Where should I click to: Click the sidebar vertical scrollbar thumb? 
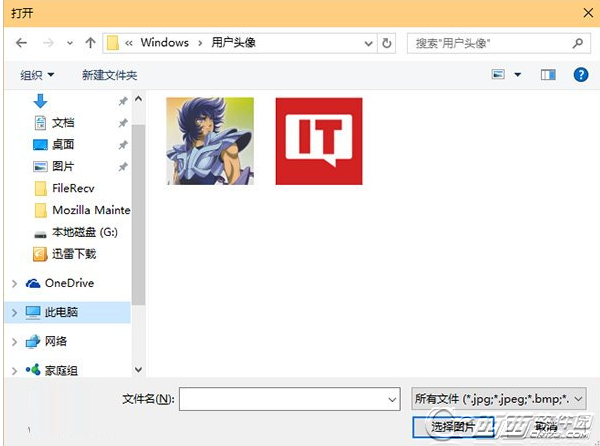pos(139,214)
